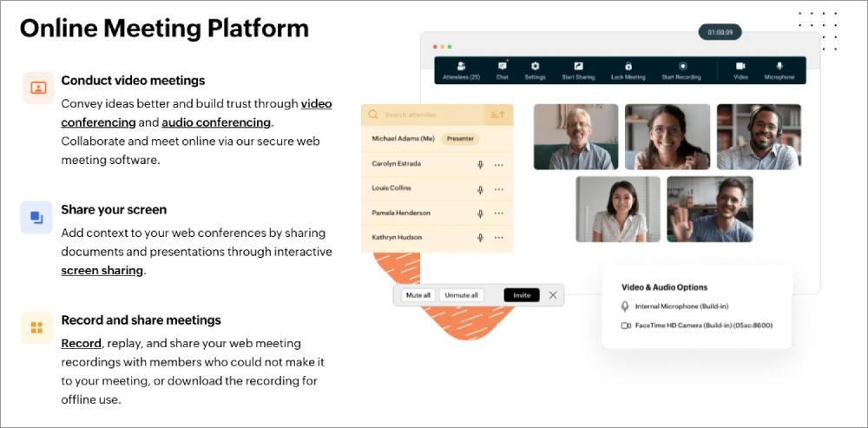Viewport: 868px width, 428px height.
Task: Click the black Invite button
Action: pos(522,295)
